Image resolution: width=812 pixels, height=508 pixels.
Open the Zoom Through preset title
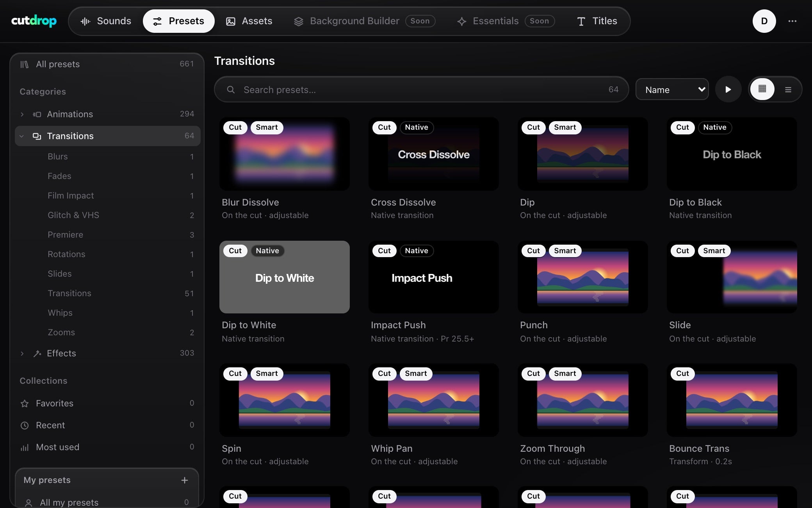pos(552,449)
